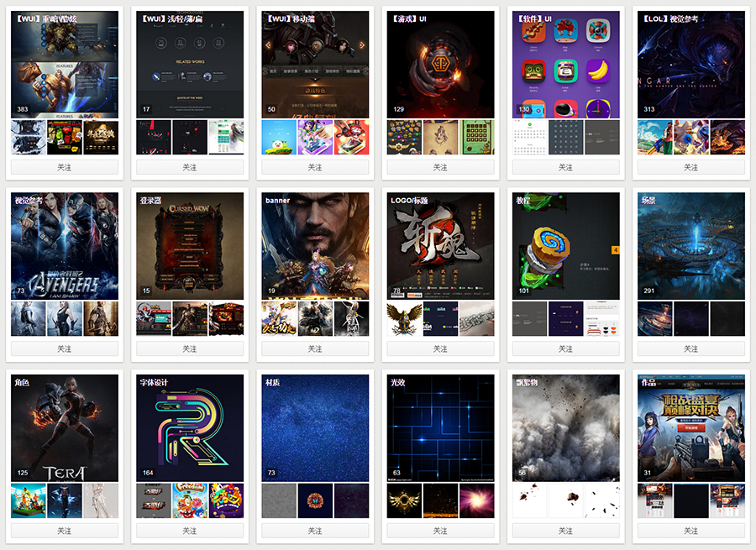Screen dimensions: 756x550
Task: Open the eagle emblem thumbnail under LOGO/标题
Action: tap(404, 319)
